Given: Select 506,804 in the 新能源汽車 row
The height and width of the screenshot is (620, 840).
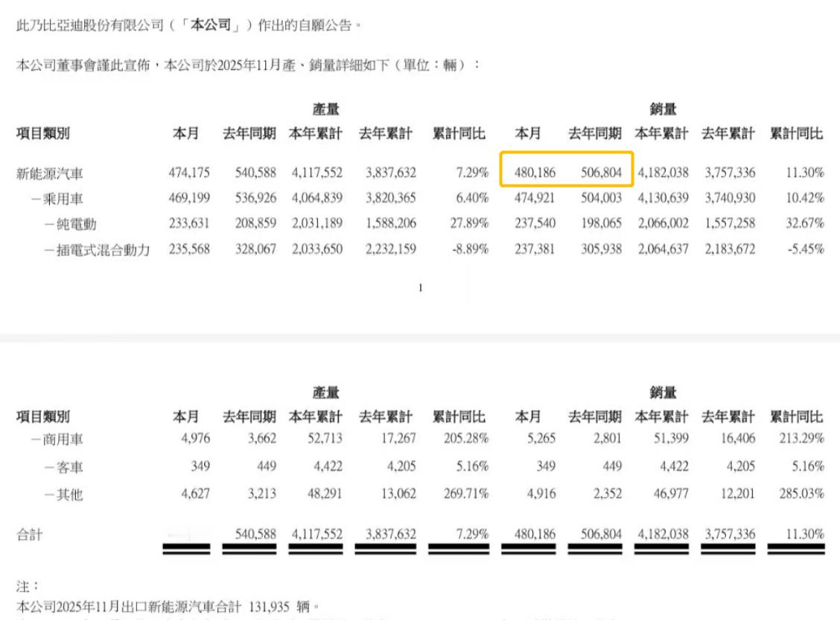Looking at the screenshot, I should click(x=601, y=173).
